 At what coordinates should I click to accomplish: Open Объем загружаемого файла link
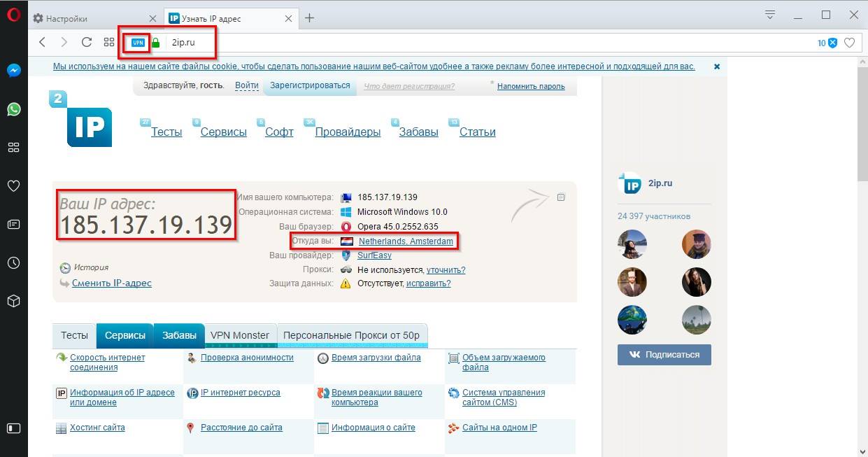(504, 363)
